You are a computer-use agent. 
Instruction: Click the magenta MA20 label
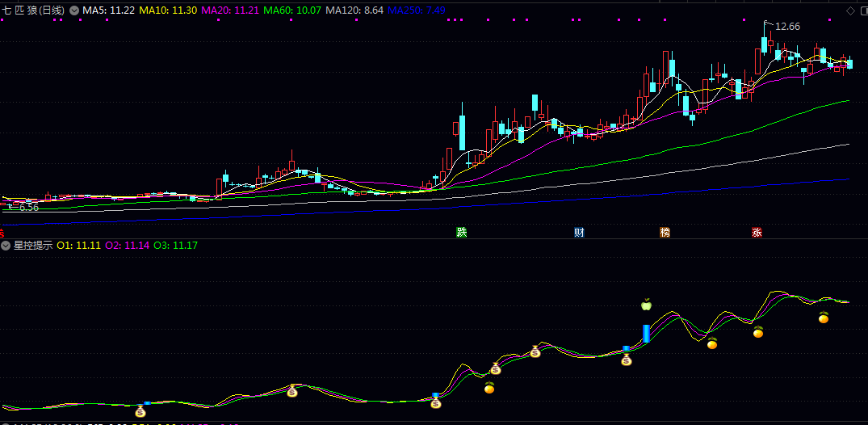point(229,11)
